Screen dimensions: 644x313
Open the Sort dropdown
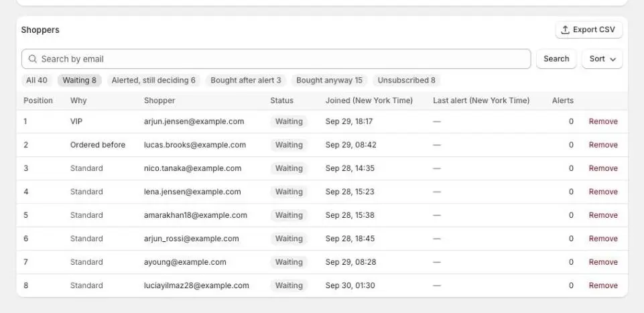coord(602,59)
